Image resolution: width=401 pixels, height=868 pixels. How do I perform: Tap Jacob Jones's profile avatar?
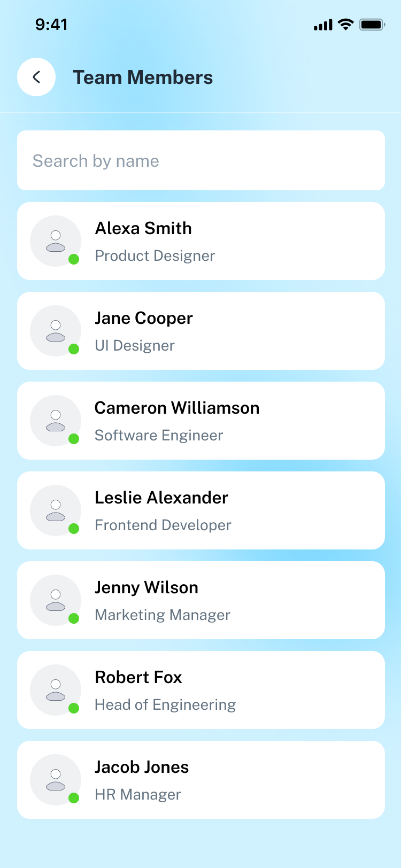click(56, 780)
